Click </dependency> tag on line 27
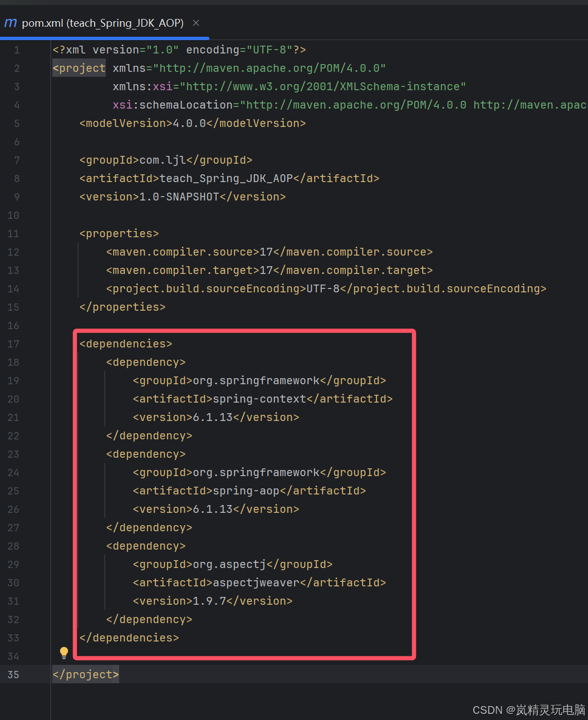This screenshot has height=720, width=588. pyautogui.click(x=149, y=527)
